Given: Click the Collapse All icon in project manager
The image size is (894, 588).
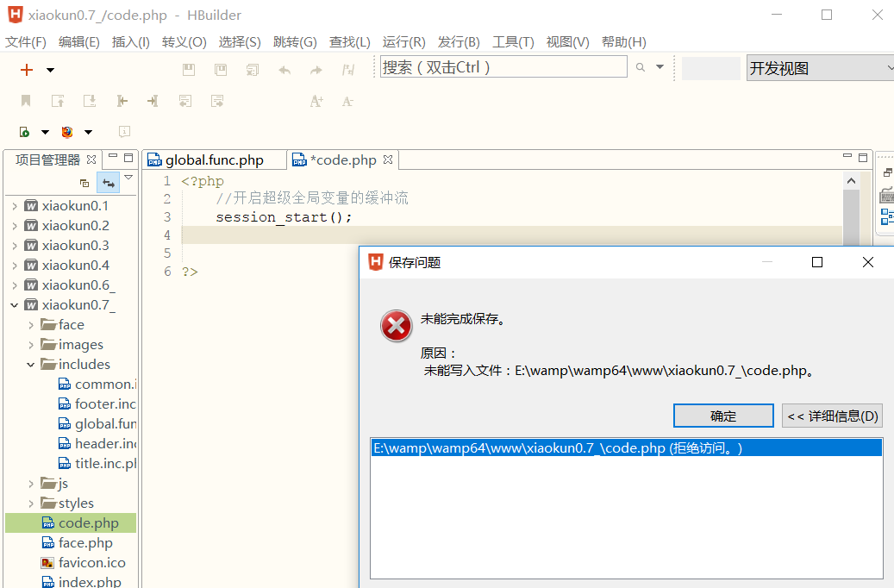Looking at the screenshot, I should point(84,183).
